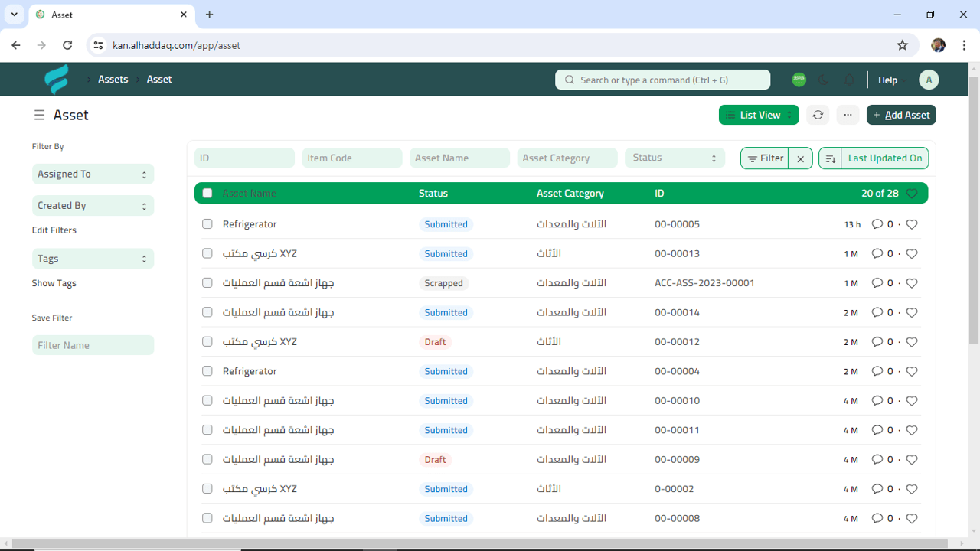Image resolution: width=980 pixels, height=551 pixels.
Task: Like all rows via header heart icon
Action: 911,194
